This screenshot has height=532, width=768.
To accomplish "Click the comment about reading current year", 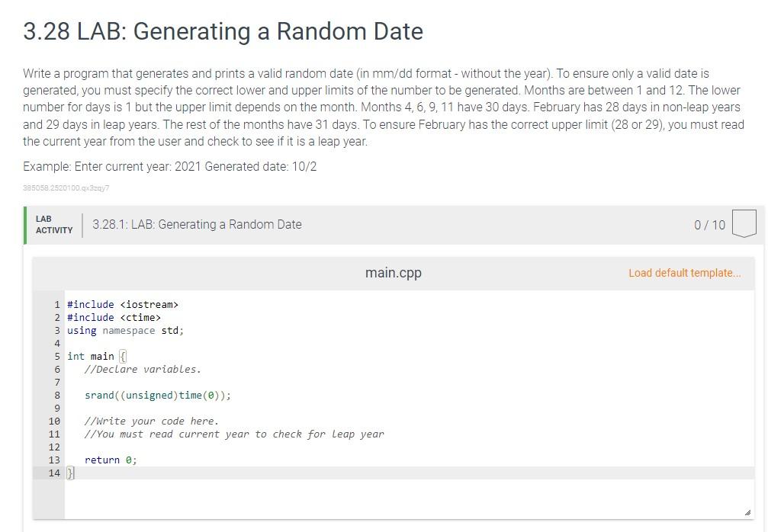I will [234, 434].
